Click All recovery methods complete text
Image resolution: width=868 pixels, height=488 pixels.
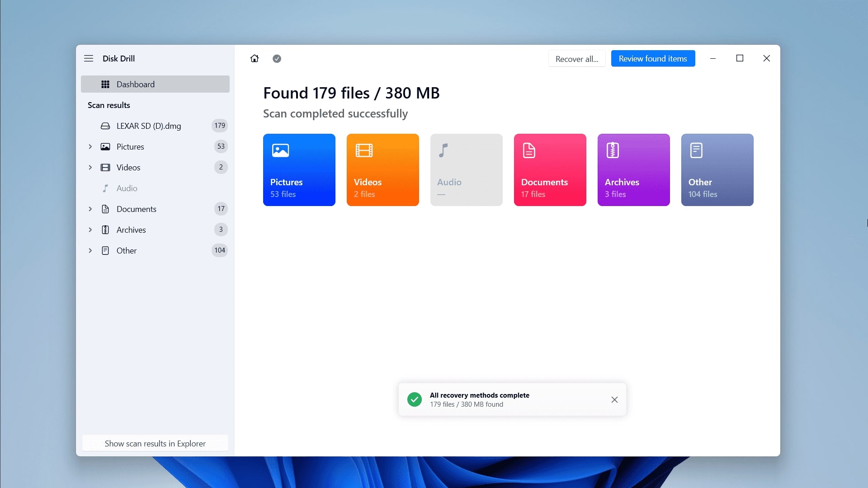pyautogui.click(x=480, y=395)
